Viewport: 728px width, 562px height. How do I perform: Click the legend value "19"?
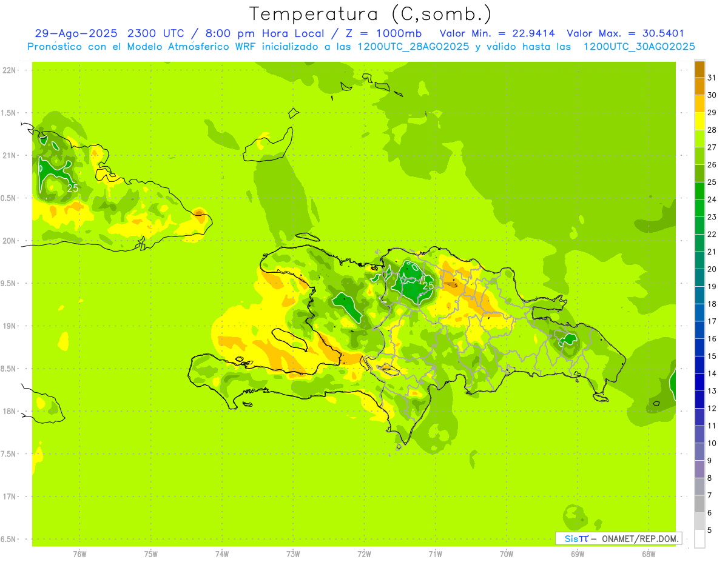[x=712, y=286]
